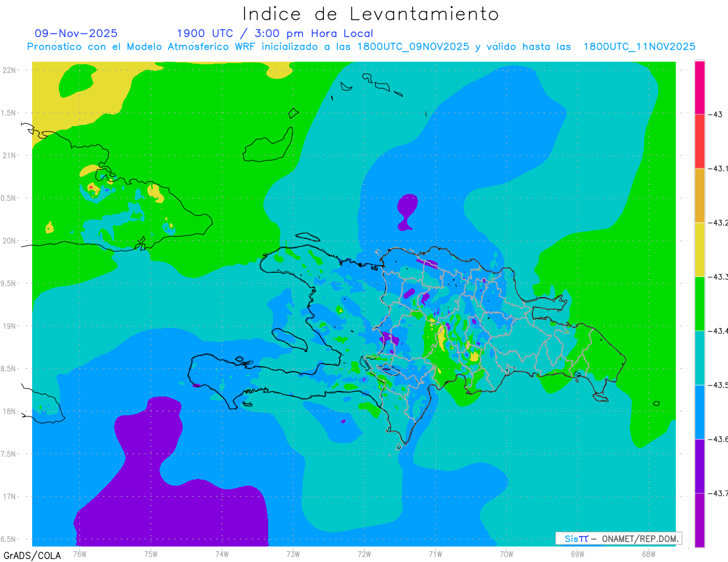Click the "GrADS/COLA" credit text
The width and height of the screenshot is (728, 562).
tap(32, 555)
